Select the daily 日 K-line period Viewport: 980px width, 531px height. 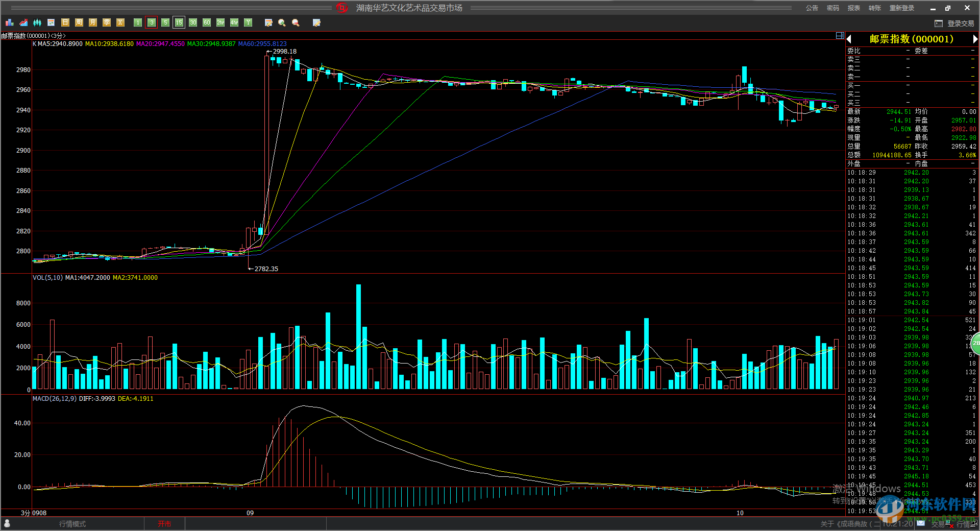(x=65, y=22)
